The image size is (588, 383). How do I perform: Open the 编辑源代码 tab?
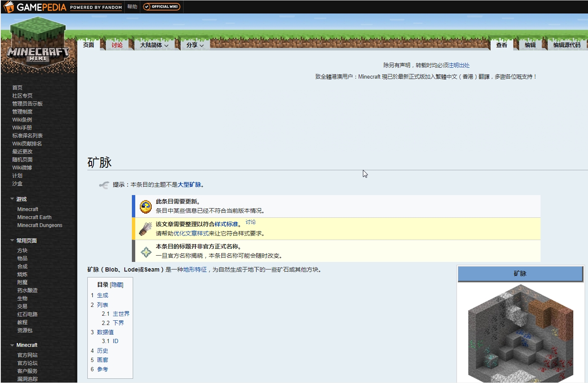tap(567, 45)
